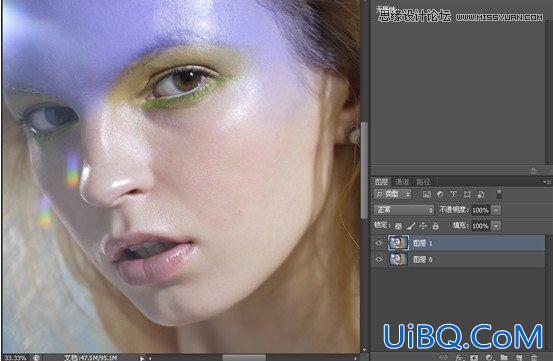Filter layers by smart object icon

[x=481, y=194]
